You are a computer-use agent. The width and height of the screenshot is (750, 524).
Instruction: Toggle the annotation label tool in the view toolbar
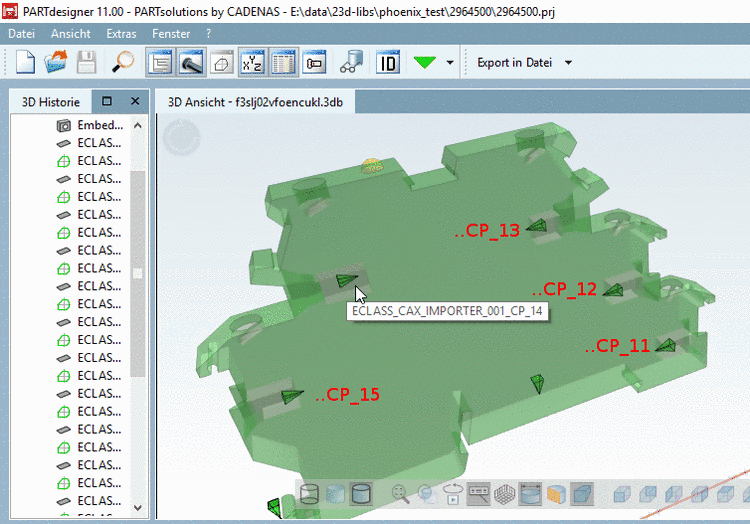[478, 494]
